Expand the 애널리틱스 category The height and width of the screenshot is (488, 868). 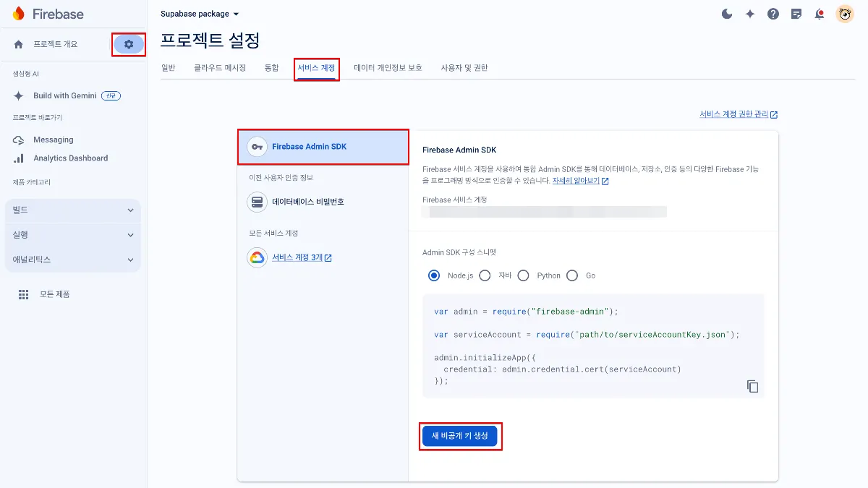click(72, 260)
